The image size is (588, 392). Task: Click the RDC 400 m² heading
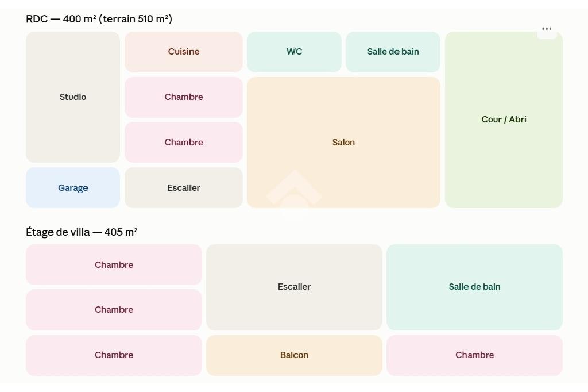click(99, 19)
